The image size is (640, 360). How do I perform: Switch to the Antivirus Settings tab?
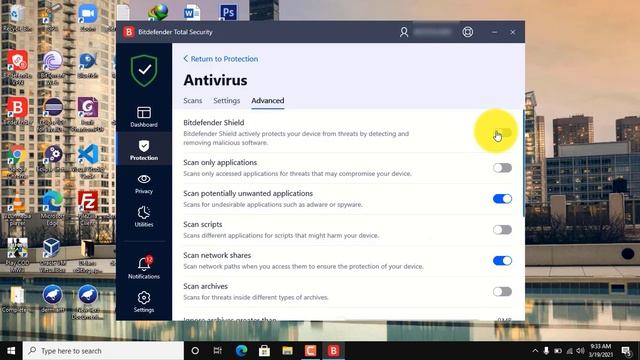tap(227, 100)
